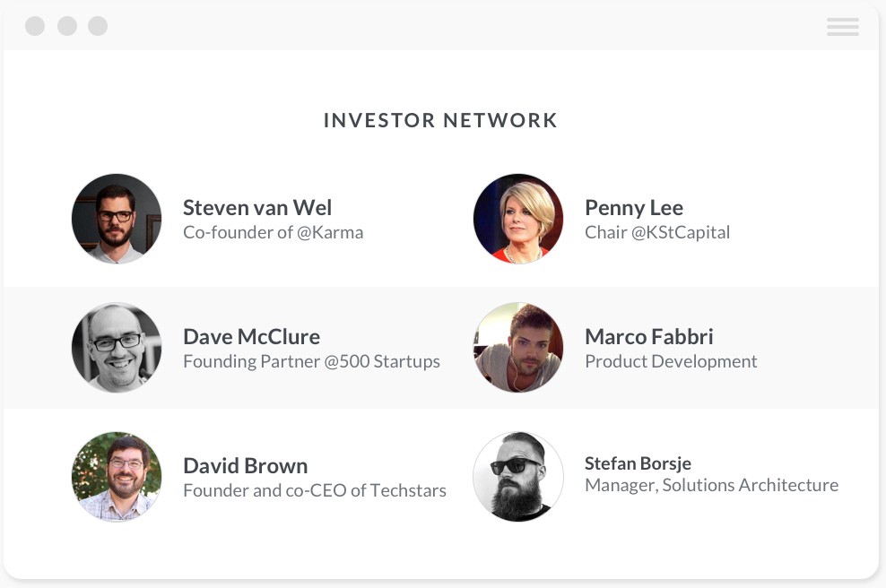
Task: Open the hamburger menu icon
Action: [842, 27]
